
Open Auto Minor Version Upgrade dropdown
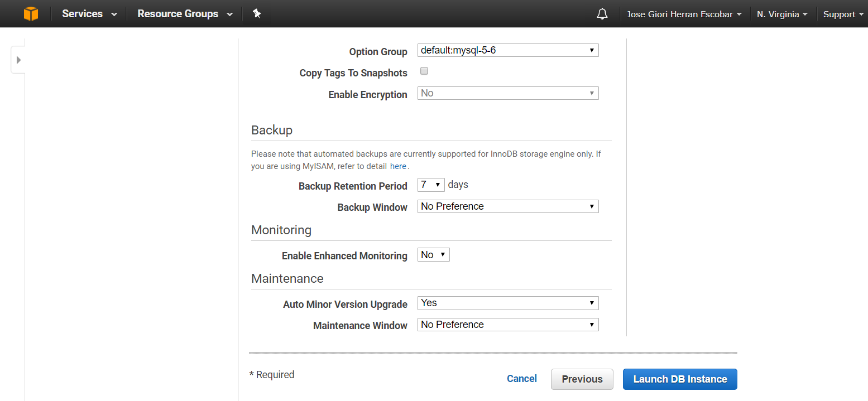[x=508, y=303]
